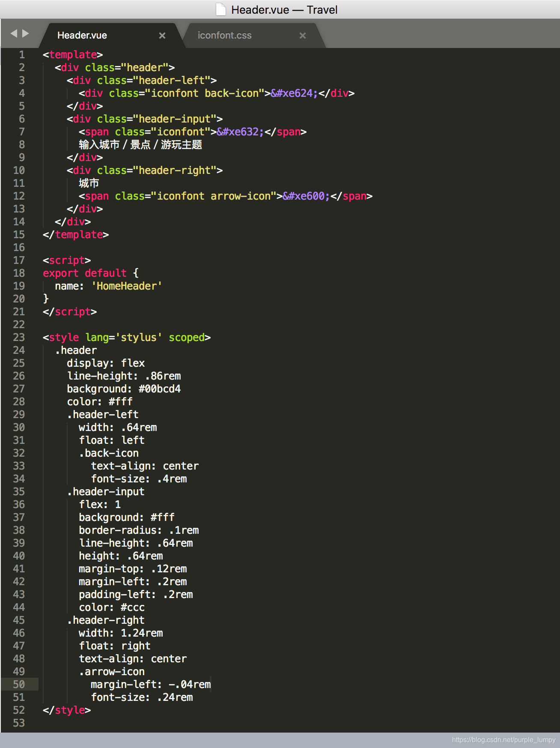Viewport: 560px width, 748px height.
Task: Click the .header-left selector on line 29
Action: (103, 415)
